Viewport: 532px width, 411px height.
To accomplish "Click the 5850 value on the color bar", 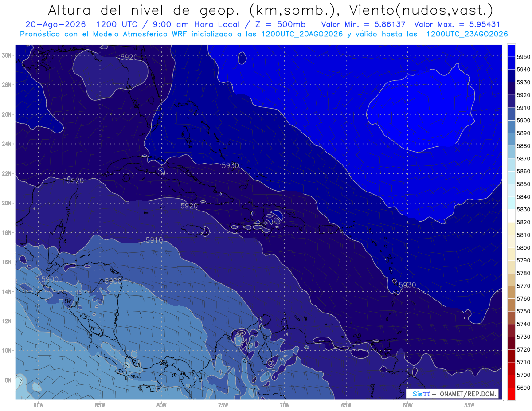I will 524,184.
